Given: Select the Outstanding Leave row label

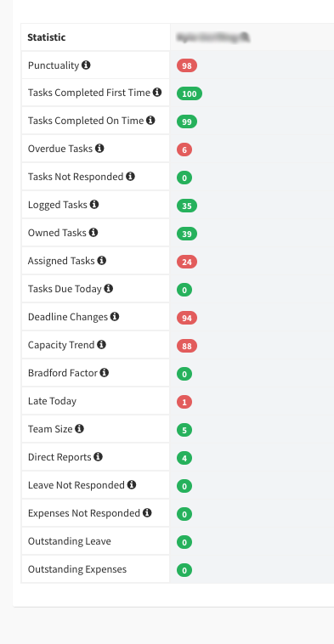Looking at the screenshot, I should pos(70,541).
